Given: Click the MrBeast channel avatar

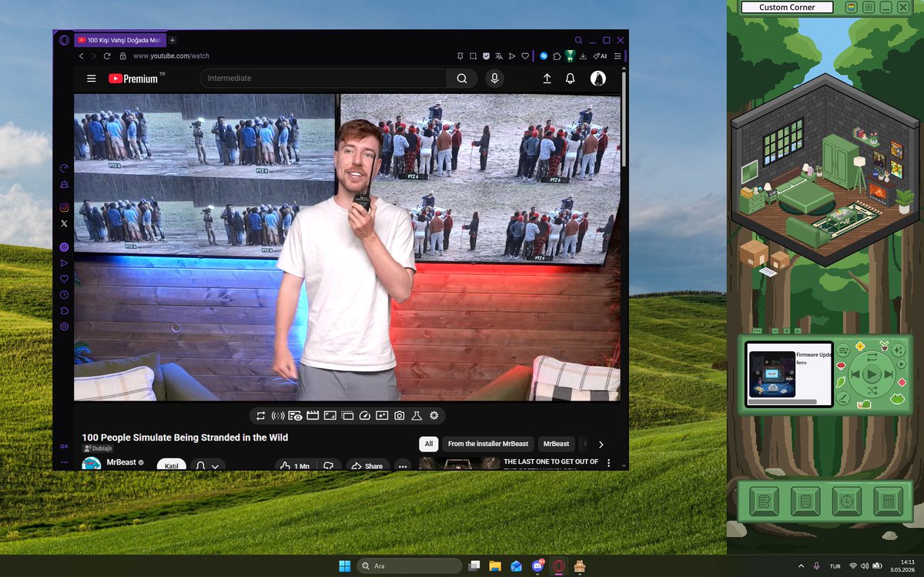Looking at the screenshot, I should (x=92, y=464).
